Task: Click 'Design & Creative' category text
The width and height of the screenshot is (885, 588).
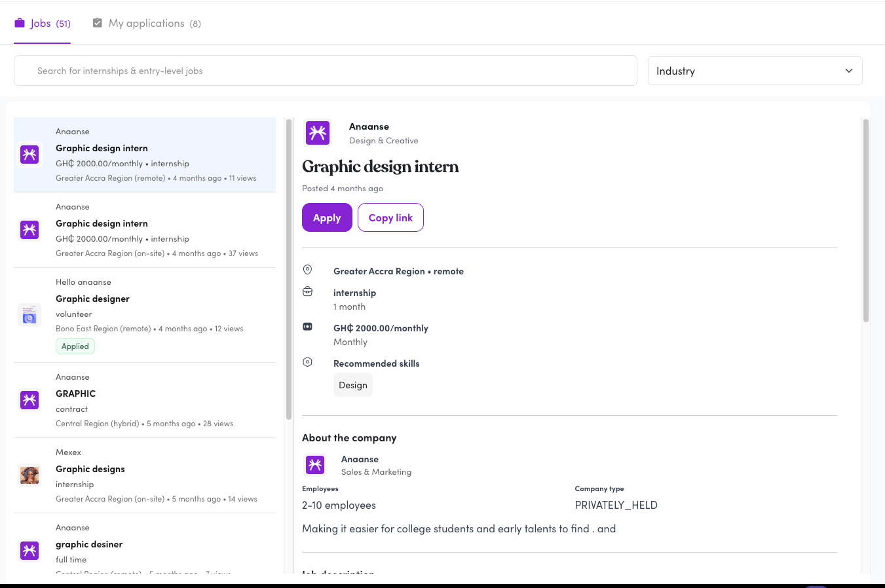Action: click(x=383, y=141)
